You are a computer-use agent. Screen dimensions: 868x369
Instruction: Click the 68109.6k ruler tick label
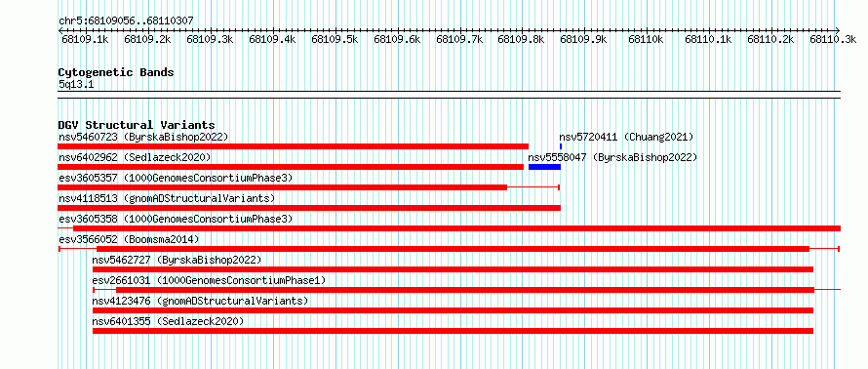(397, 39)
